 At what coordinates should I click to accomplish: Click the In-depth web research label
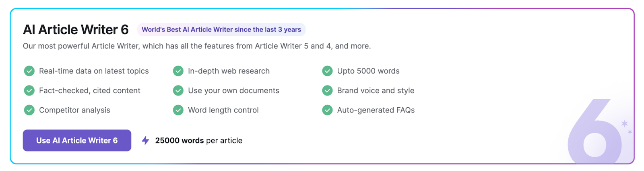click(x=229, y=71)
